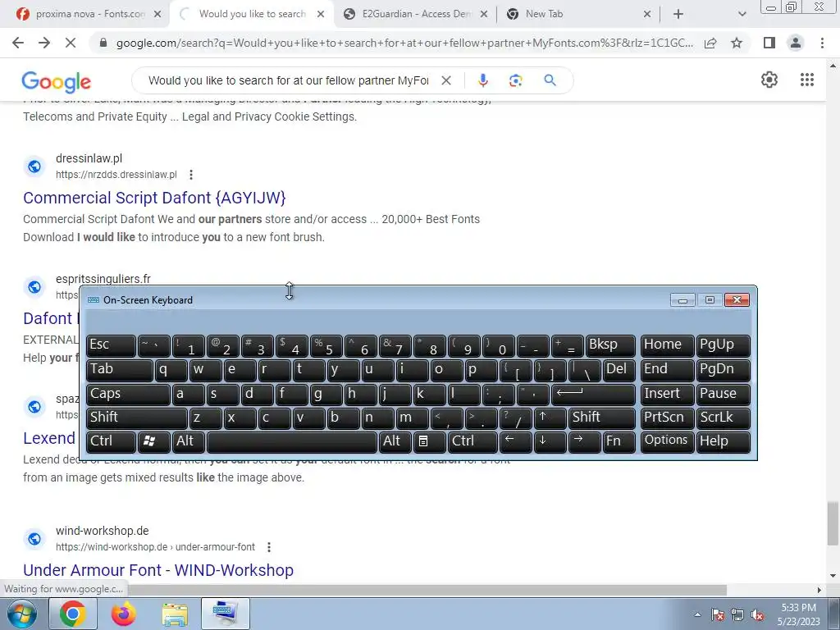Toggle left Alt key on keyboard
The height and width of the screenshot is (630, 840).
pyautogui.click(x=188, y=441)
